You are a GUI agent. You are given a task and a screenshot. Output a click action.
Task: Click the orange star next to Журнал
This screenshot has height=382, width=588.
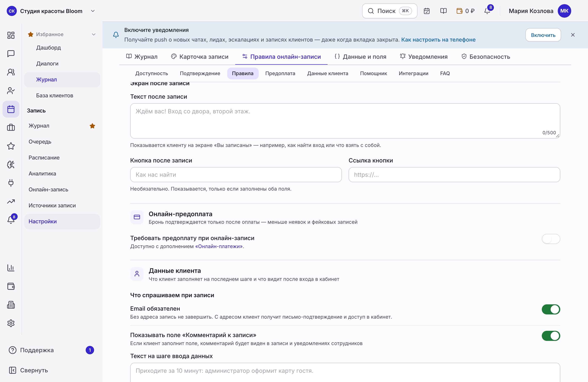point(92,126)
